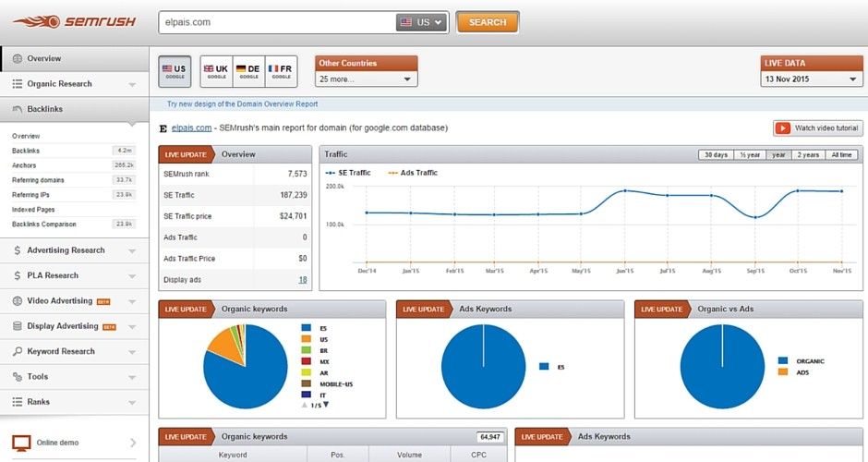
Task: Open Referring IPs submenu item
Action: [x=30, y=195]
